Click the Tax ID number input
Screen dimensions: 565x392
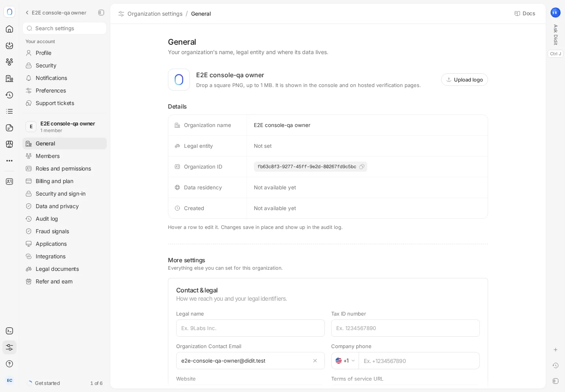405,328
